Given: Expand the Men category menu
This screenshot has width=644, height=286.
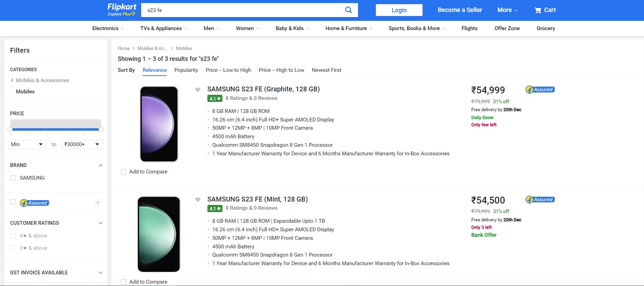Looking at the screenshot, I should 211,28.
